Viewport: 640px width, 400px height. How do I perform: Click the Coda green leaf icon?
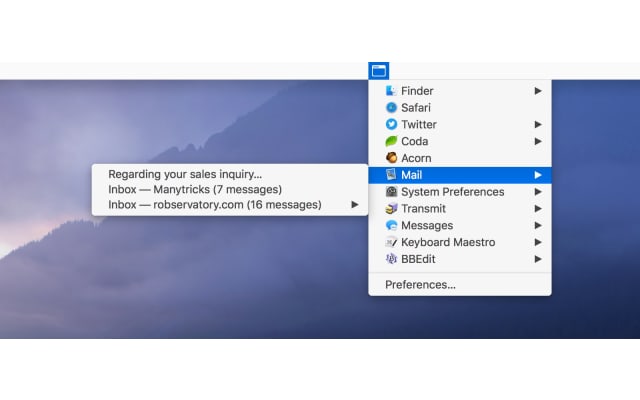(391, 141)
